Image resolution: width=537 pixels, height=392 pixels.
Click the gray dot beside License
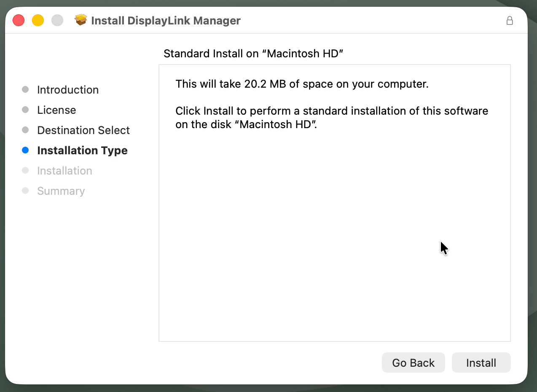[25, 110]
